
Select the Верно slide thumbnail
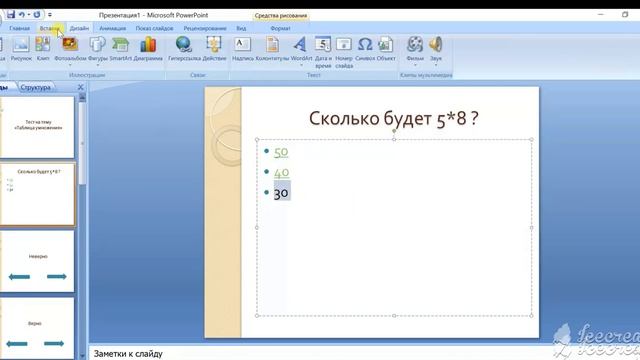click(x=37, y=328)
